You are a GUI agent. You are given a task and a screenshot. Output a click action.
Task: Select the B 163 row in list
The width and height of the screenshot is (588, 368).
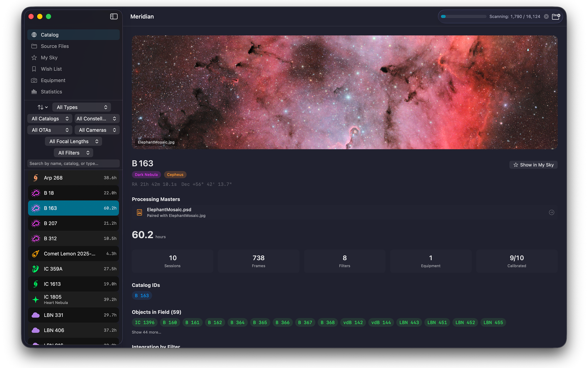[73, 208]
